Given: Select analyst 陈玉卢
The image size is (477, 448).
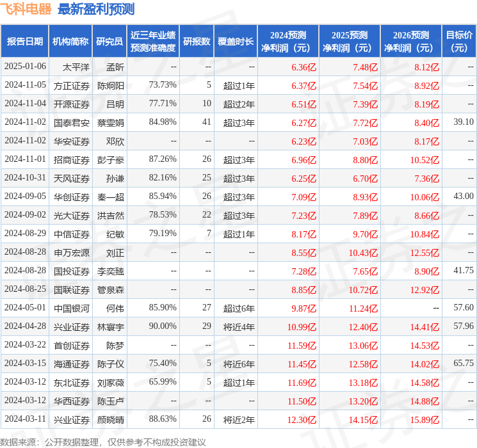Looking at the screenshot, I should point(111,401).
